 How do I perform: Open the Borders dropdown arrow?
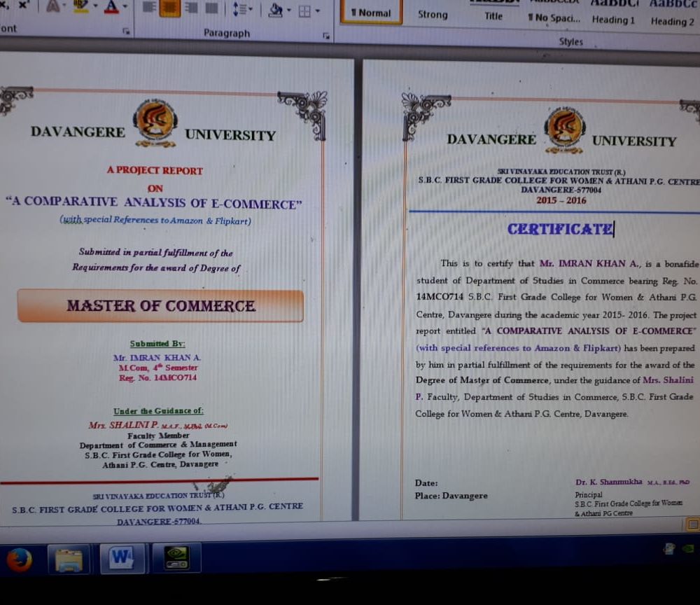(x=318, y=11)
